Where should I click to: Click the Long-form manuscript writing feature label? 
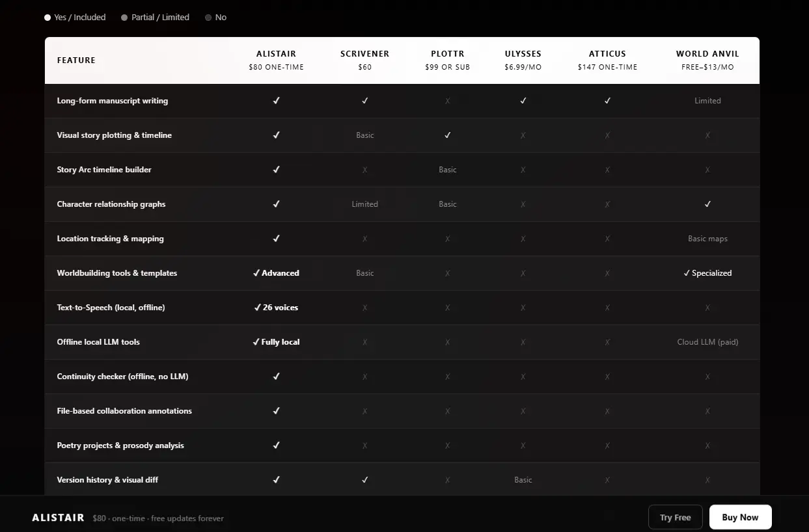pos(113,101)
